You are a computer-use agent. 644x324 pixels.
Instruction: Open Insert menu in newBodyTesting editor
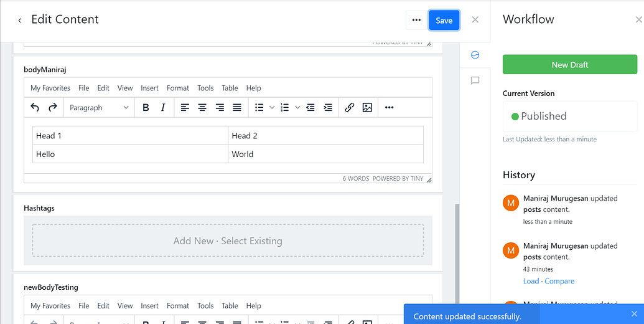coord(149,305)
